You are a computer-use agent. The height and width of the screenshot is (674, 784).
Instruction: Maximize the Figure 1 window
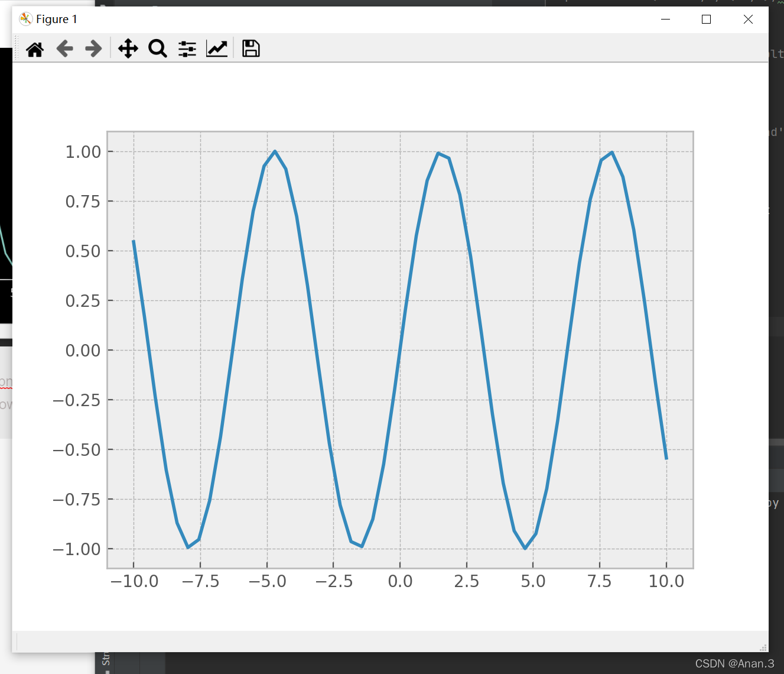[x=706, y=19]
